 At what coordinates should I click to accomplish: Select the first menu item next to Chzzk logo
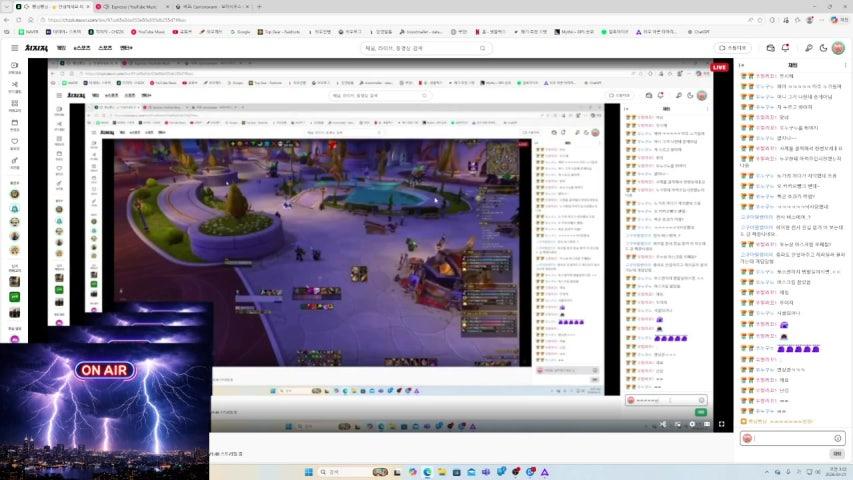(61, 48)
